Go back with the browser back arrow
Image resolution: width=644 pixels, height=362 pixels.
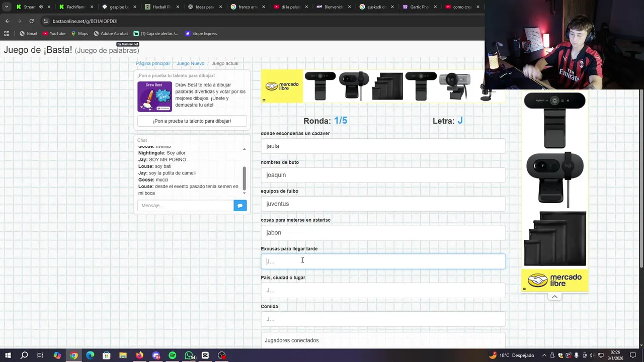coord(7,21)
